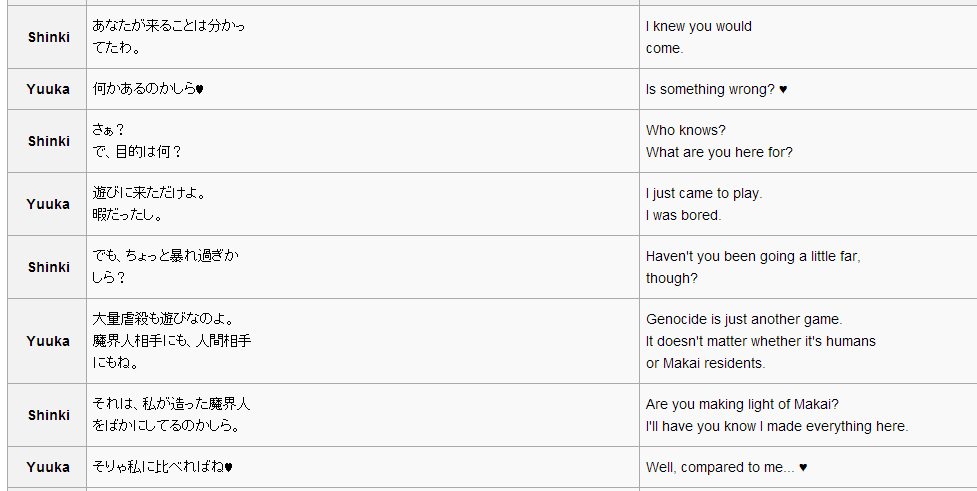
Task: Click the heart after Japanese text 何かあるのかしら
Action: 200,89
